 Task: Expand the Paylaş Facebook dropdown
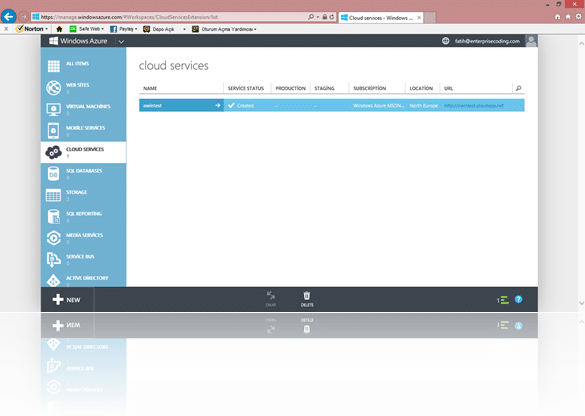(x=136, y=29)
